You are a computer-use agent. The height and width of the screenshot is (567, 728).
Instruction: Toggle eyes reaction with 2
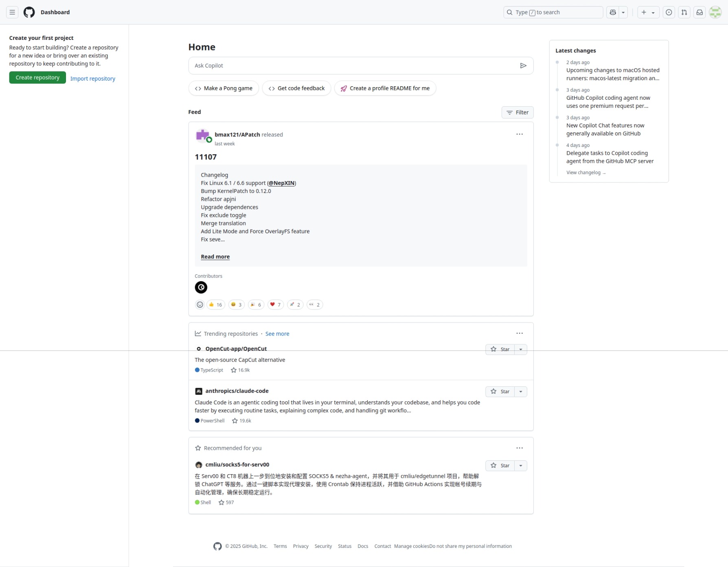coord(315,304)
